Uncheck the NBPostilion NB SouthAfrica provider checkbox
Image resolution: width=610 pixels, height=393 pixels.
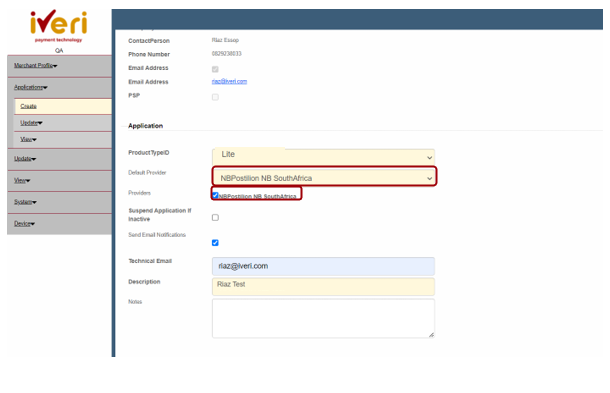215,195
